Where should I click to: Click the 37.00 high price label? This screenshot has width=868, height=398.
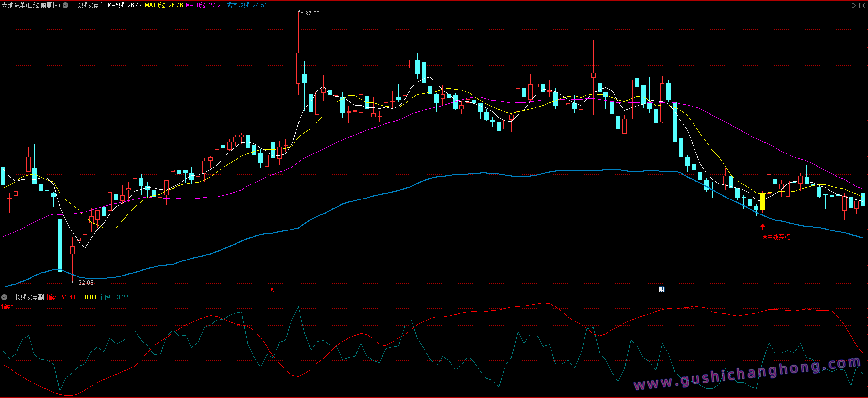312,14
